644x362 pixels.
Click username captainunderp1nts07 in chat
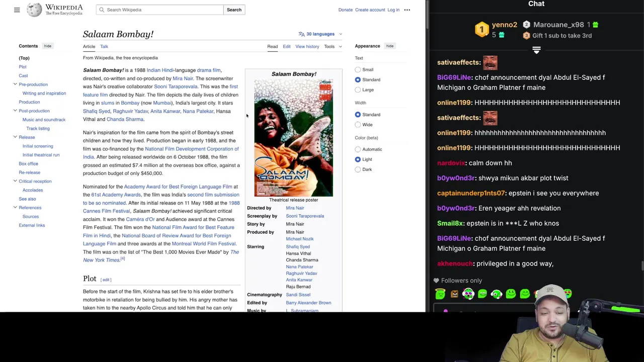tap(471, 193)
